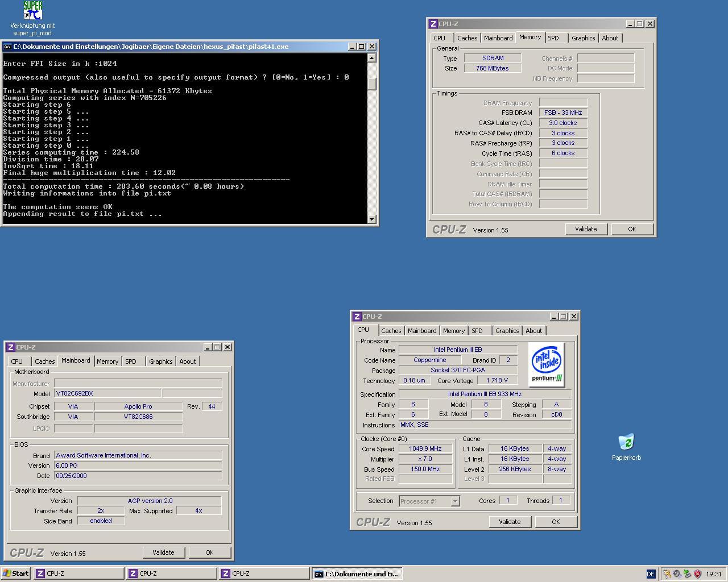Open CPU tab in Mainboard window

click(17, 361)
